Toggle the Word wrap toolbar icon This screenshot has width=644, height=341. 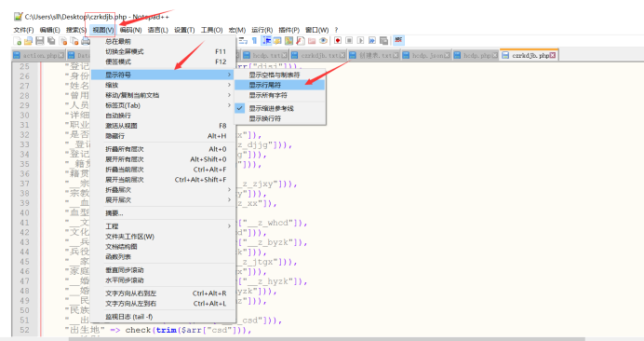click(243, 41)
